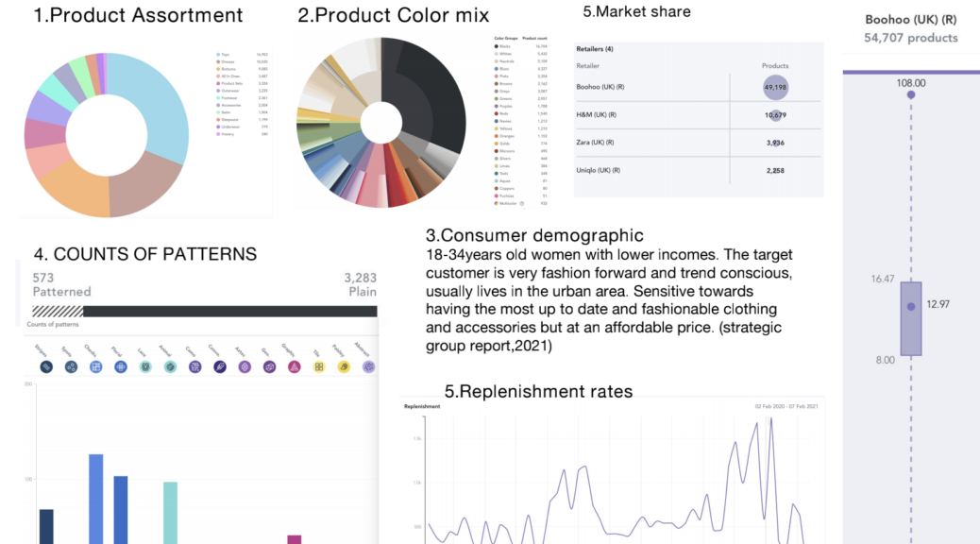The image size is (980, 544).
Task: Click the Blues color group dot
Action: (497, 69)
